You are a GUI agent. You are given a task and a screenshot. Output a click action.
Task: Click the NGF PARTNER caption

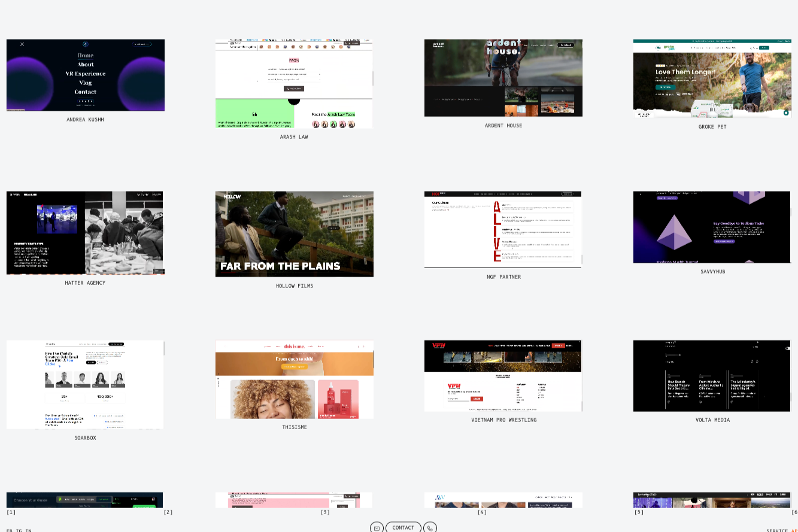point(503,277)
